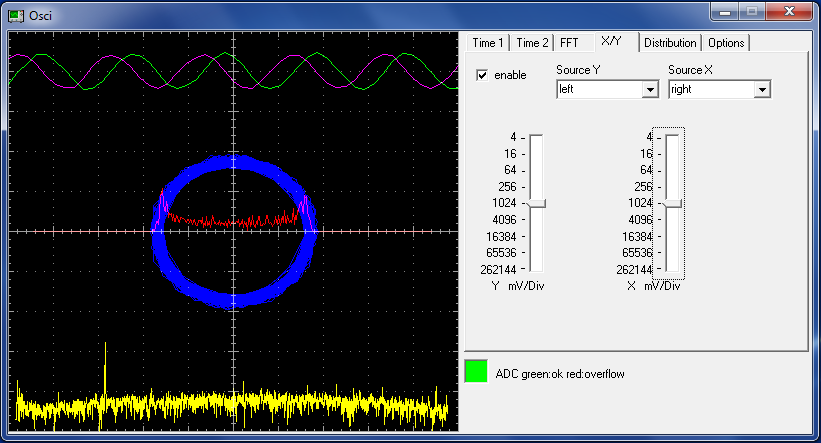Click the Y mV/Div slider thumb
Viewport: 821px width, 443px height.
click(537, 203)
